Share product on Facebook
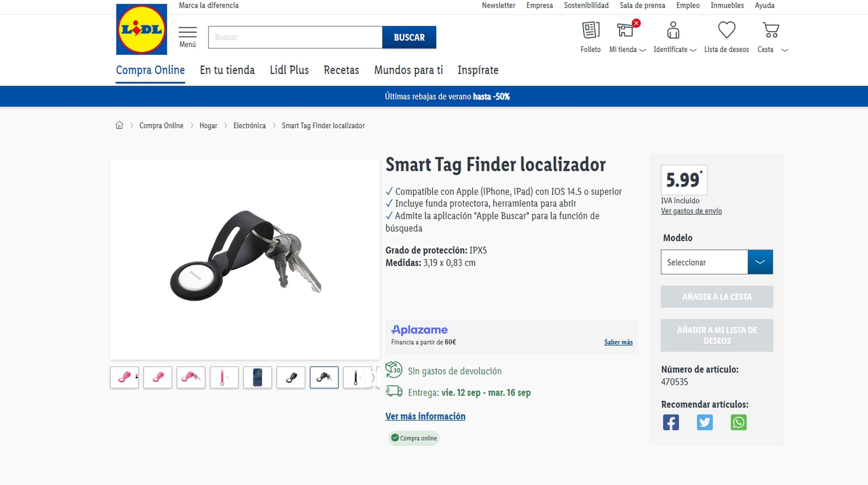The height and width of the screenshot is (485, 868). click(671, 422)
